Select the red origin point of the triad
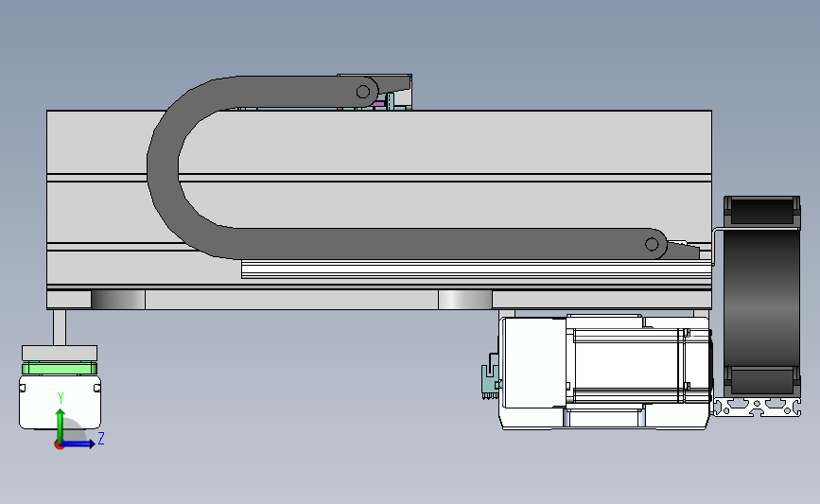The image size is (820, 504). (59, 445)
